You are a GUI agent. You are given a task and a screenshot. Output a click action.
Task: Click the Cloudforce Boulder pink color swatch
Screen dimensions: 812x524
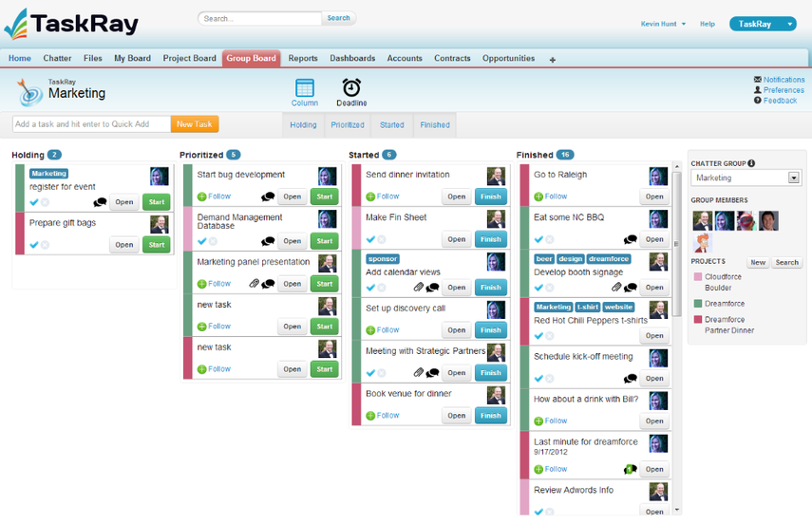pos(697,276)
